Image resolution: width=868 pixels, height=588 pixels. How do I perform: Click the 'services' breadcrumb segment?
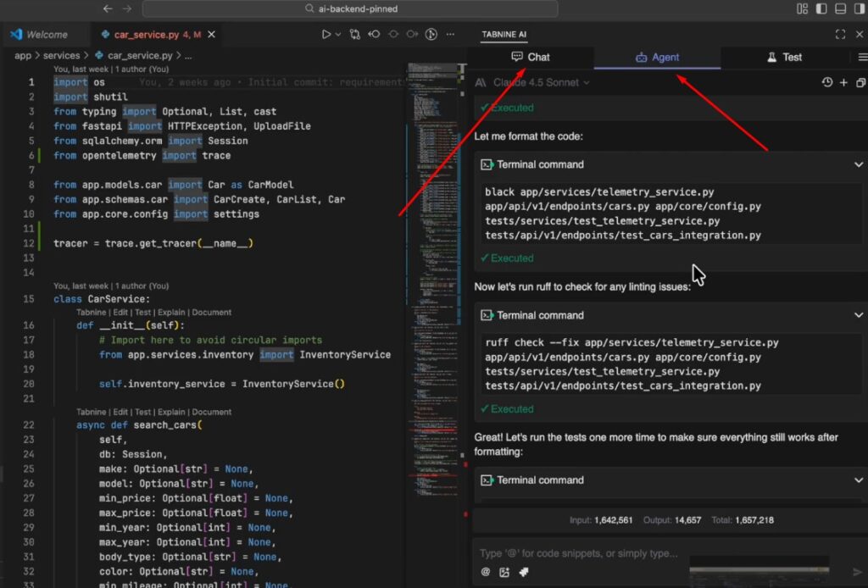coord(61,55)
